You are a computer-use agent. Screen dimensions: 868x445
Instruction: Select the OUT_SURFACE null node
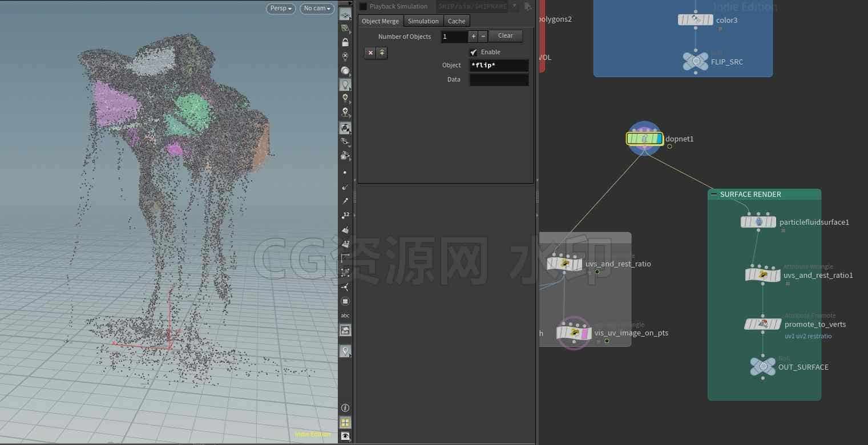coord(763,366)
